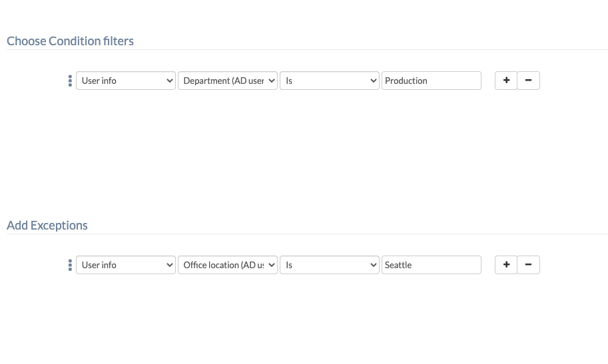Open the User info dropdown in Condition filters
The width and height of the screenshot is (608, 364).
pyautogui.click(x=126, y=81)
